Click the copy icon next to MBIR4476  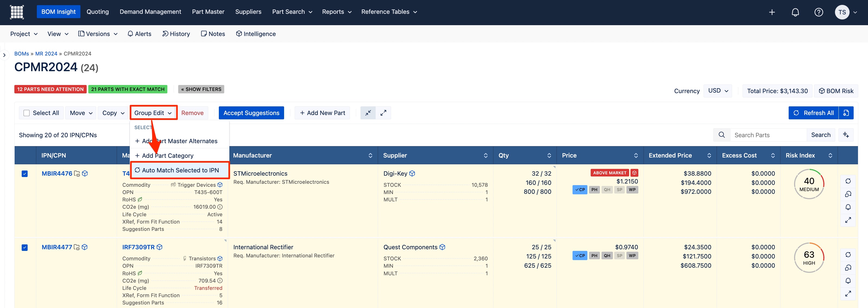coord(77,174)
